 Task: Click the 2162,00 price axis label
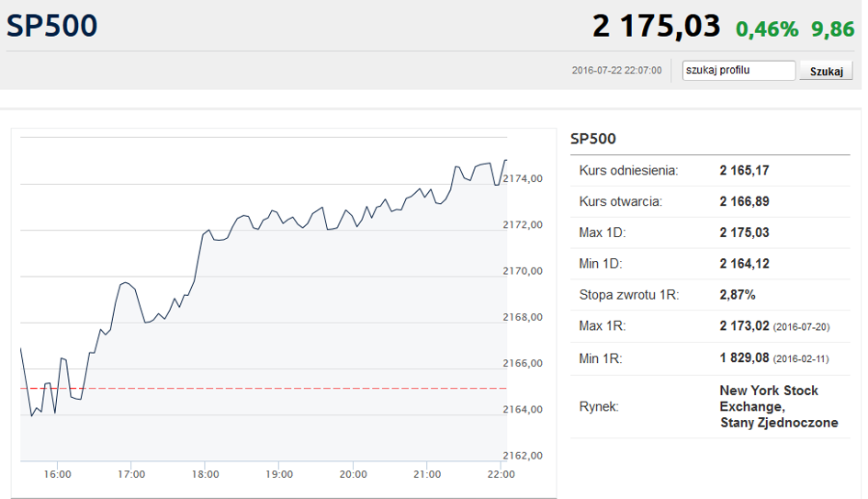(523, 455)
